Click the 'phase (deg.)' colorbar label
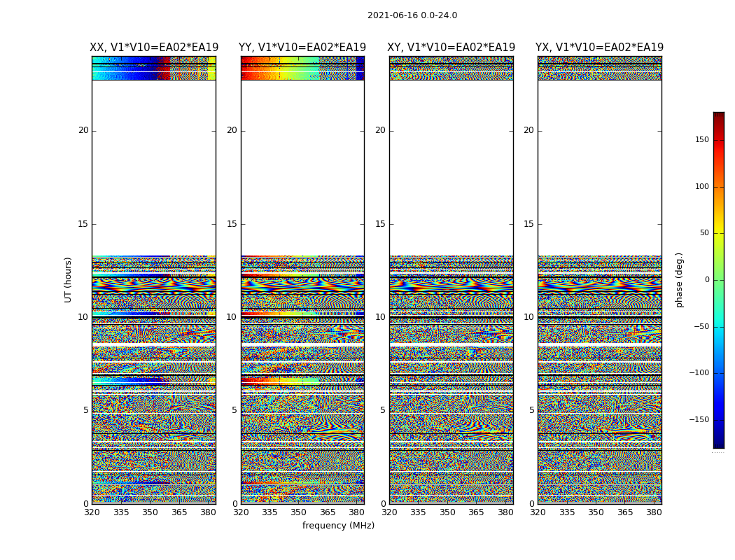 [679, 280]
